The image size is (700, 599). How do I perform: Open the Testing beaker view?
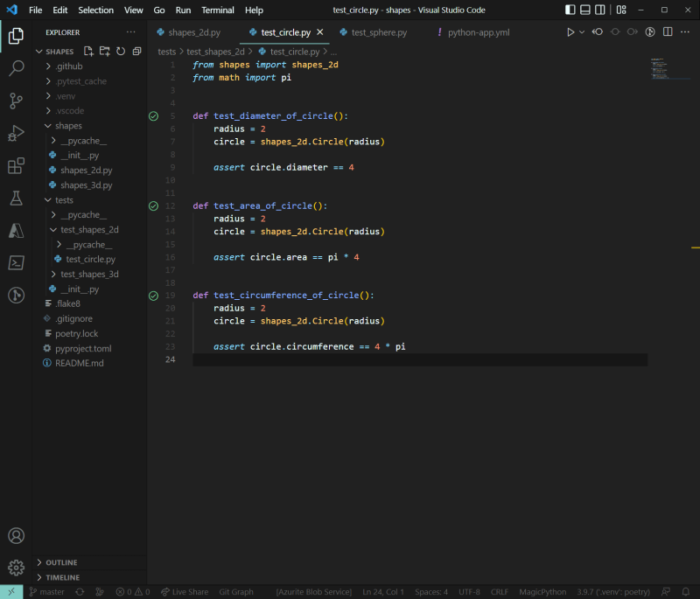(x=16, y=198)
